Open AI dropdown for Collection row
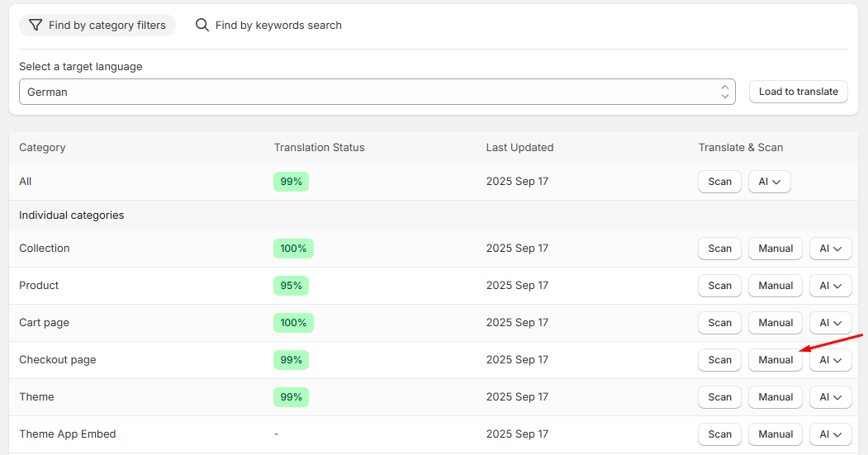 830,249
